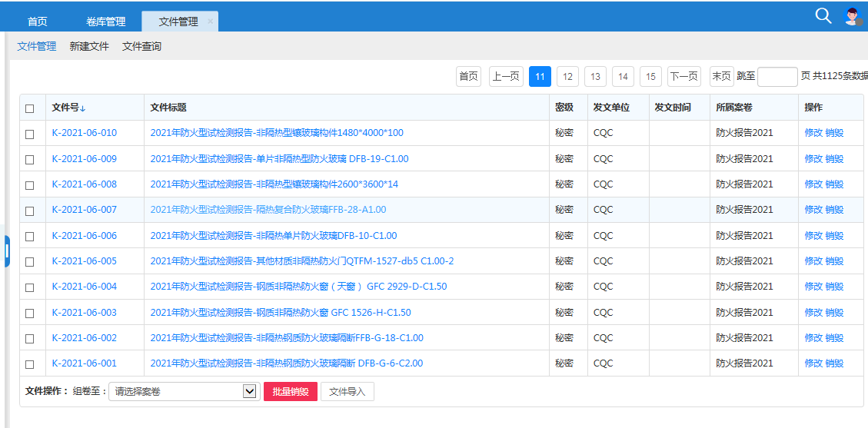The image size is (868, 428).
Task: Select checkbox for row K-2021-06-005
Action: [30, 262]
